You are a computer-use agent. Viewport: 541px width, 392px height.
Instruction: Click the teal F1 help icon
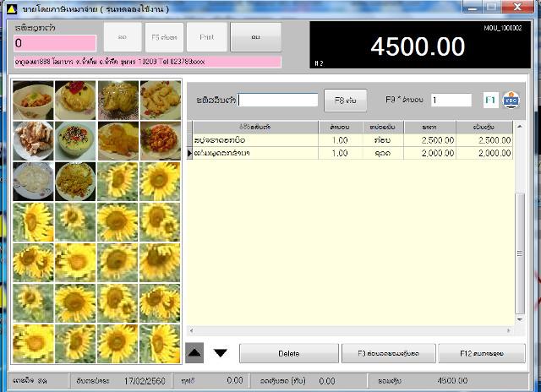[x=490, y=101]
